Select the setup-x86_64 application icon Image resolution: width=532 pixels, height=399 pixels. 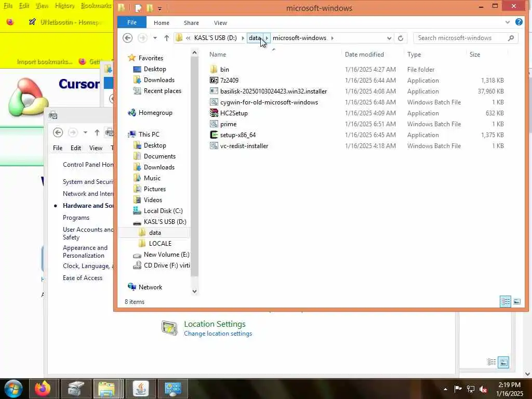click(x=214, y=135)
